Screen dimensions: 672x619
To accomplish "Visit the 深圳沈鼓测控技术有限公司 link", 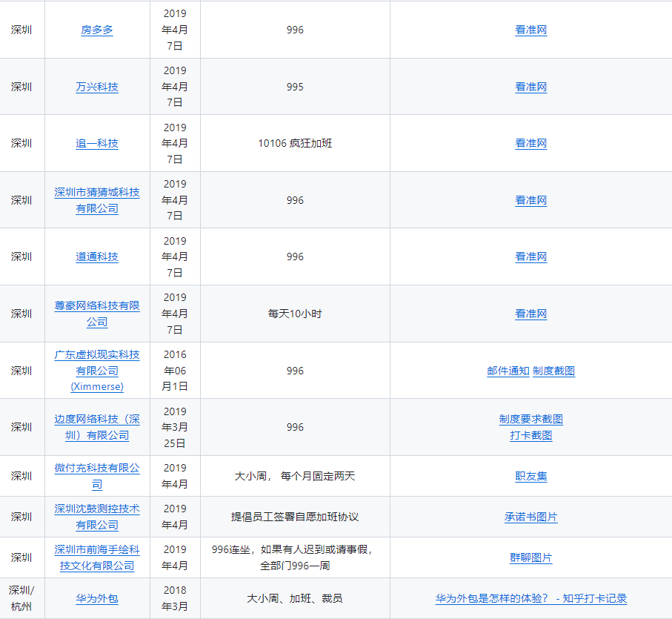I will [97, 517].
